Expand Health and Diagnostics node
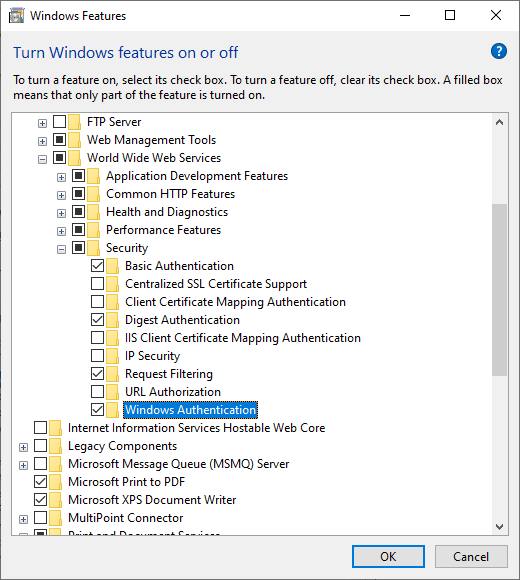The height and width of the screenshot is (580, 520). click(x=61, y=213)
